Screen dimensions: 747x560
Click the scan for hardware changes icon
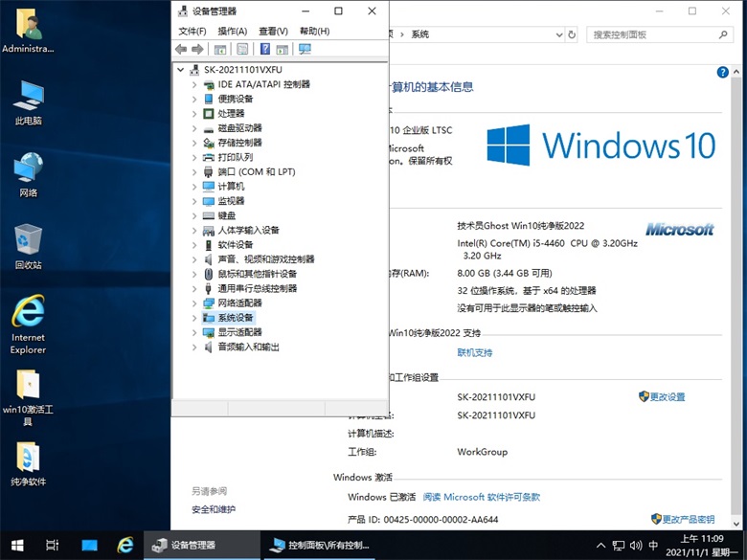305,49
